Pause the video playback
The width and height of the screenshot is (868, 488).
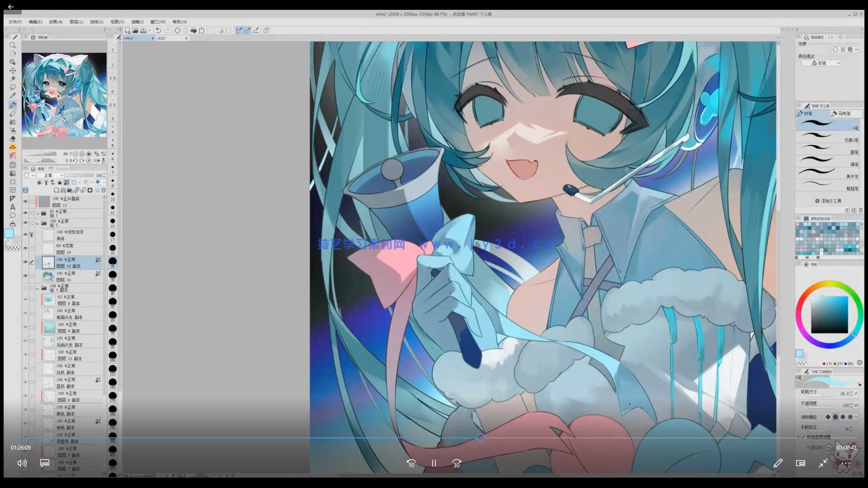[434, 463]
